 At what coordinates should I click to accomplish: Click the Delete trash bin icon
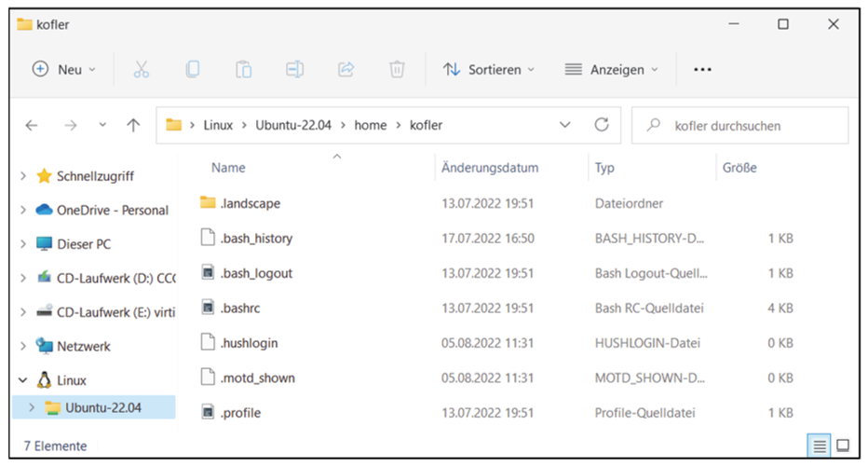397,70
